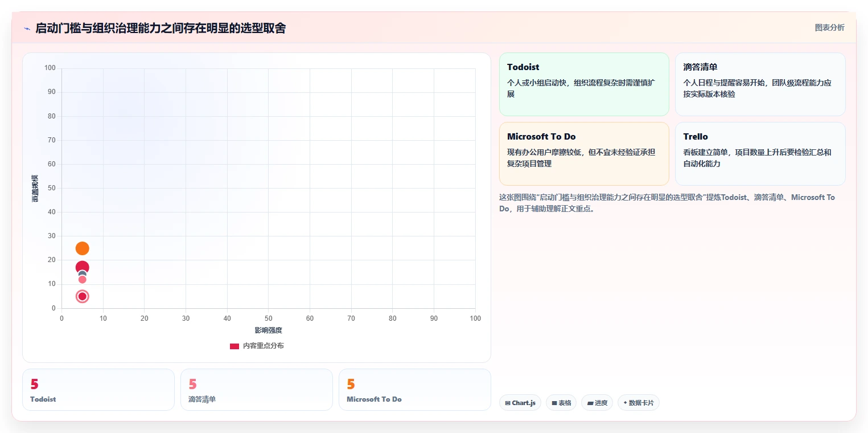Click the pink 5 above the 滴答清单 label

(192, 385)
